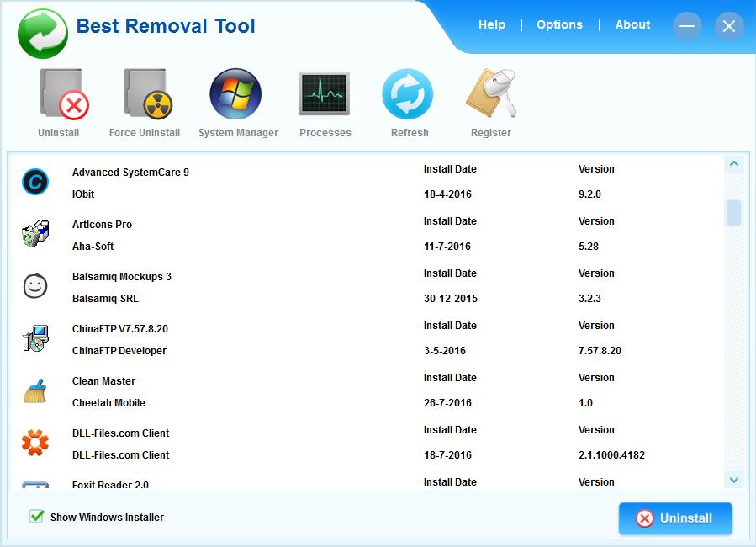Click install date 18-7-2016

point(447,454)
